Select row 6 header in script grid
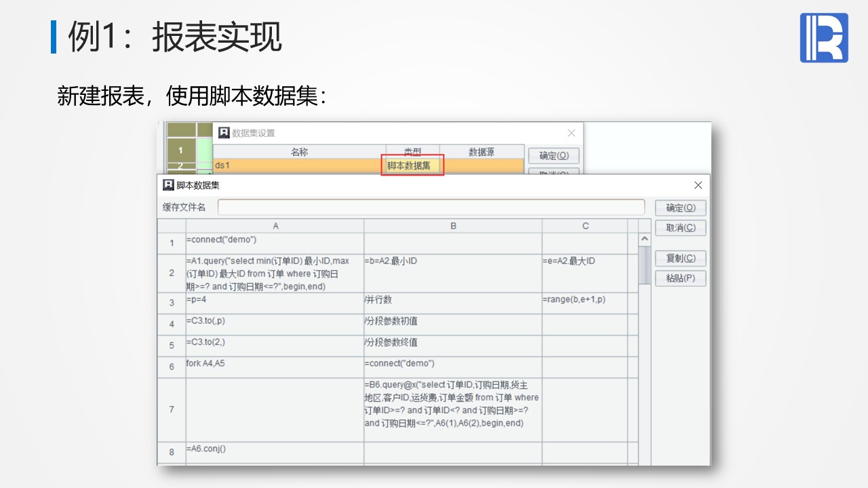 172,367
